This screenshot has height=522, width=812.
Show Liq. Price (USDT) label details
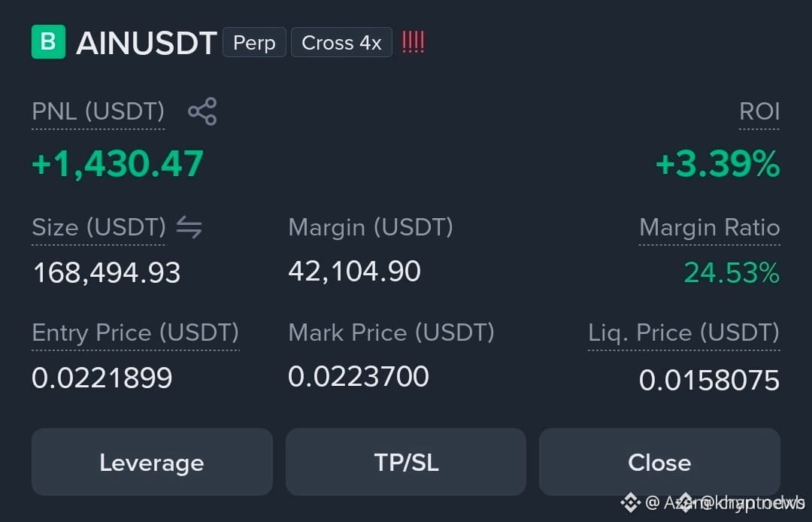coord(684,333)
